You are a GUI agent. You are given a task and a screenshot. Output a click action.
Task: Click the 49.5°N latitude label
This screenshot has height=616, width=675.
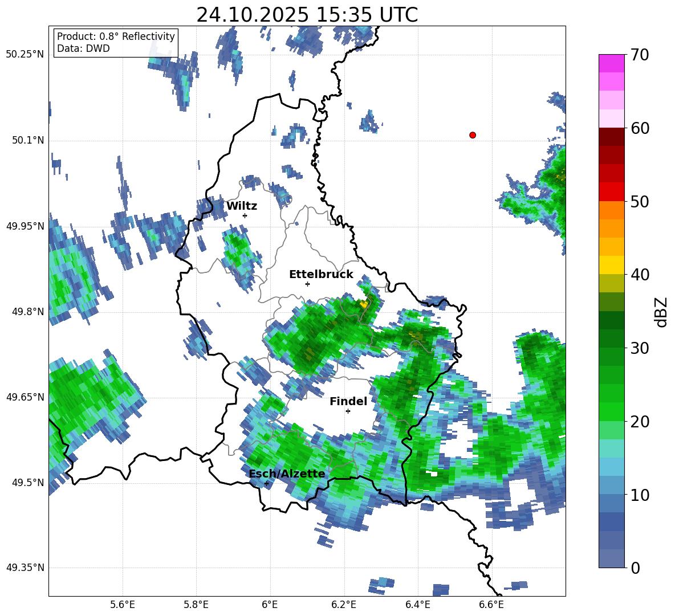[x=28, y=482]
